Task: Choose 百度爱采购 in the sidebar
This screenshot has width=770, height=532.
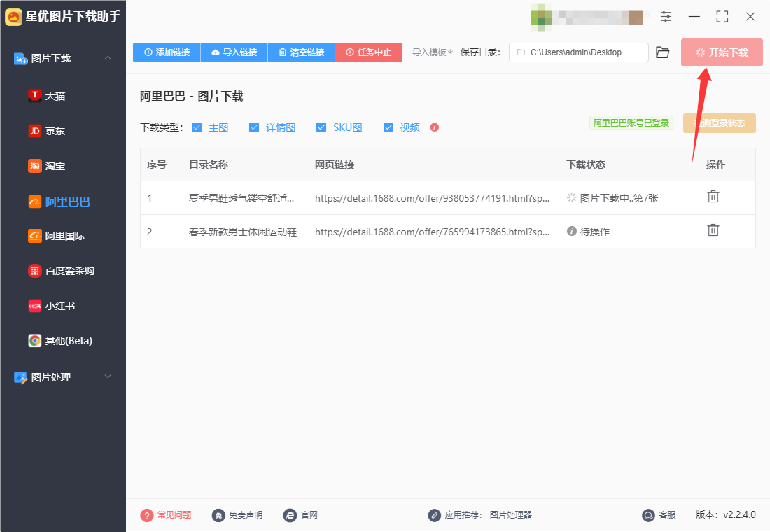Action: point(61,271)
